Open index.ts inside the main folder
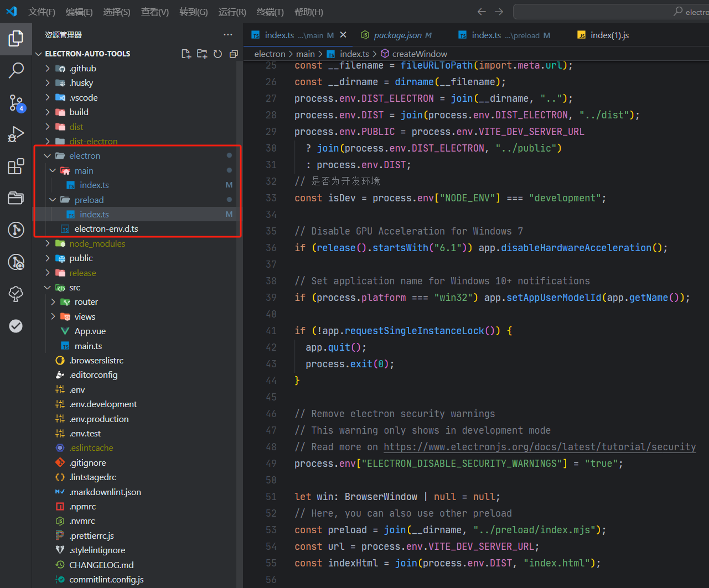Image resolution: width=709 pixels, height=588 pixels. (x=94, y=185)
